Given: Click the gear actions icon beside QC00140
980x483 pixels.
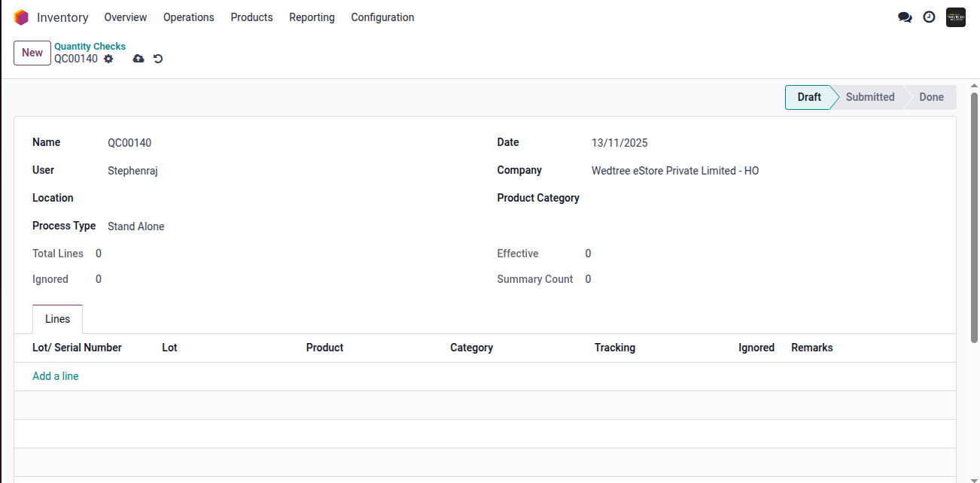Looking at the screenshot, I should [108, 59].
